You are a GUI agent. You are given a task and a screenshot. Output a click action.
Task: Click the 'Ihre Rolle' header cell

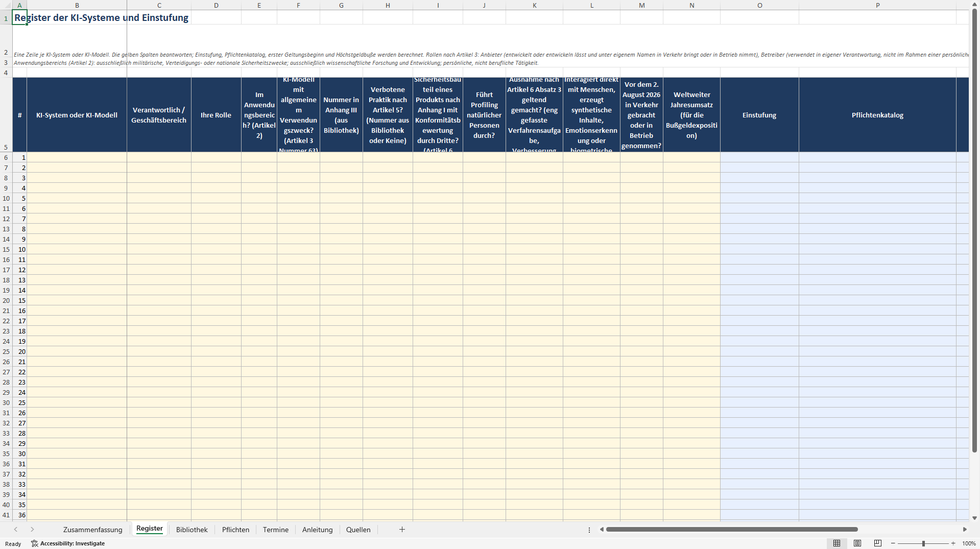click(216, 115)
